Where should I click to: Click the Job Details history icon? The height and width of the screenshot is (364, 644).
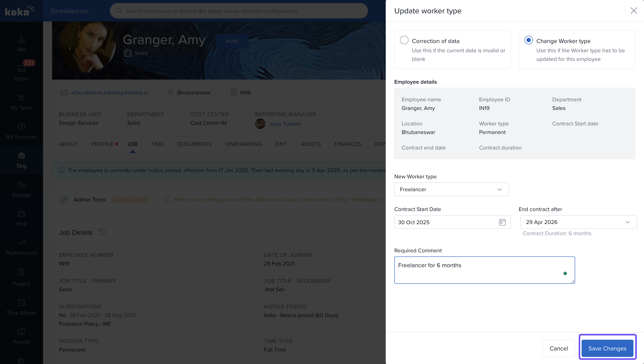tap(102, 232)
